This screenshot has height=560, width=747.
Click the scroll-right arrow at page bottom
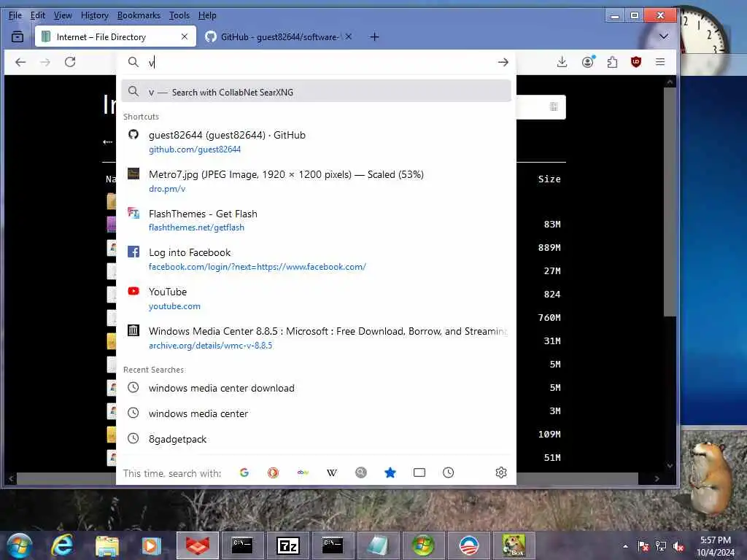coord(657,478)
